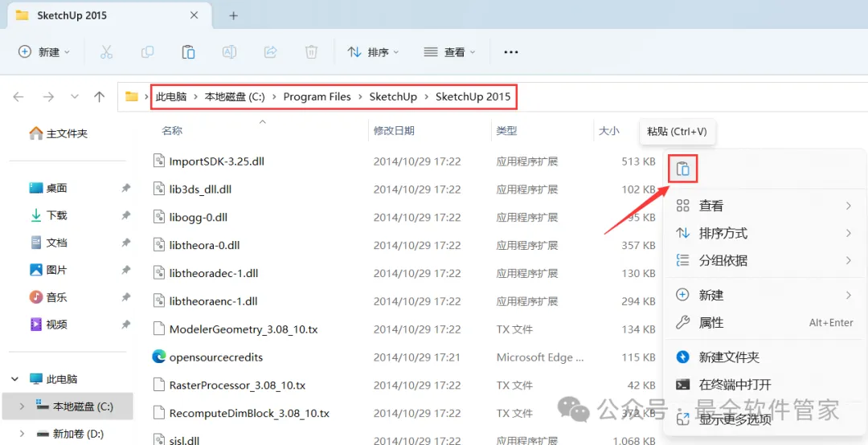
Task: Choose 属性 in context menu
Action: 764,322
